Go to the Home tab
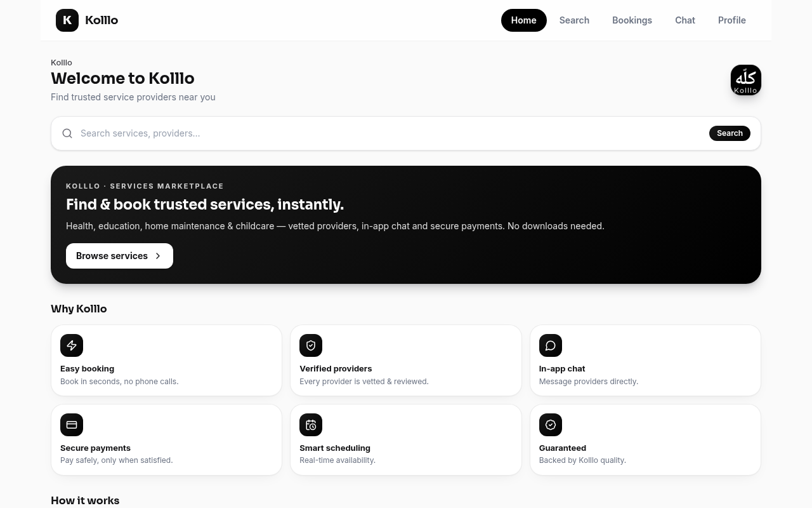The width and height of the screenshot is (812, 508). tap(524, 20)
